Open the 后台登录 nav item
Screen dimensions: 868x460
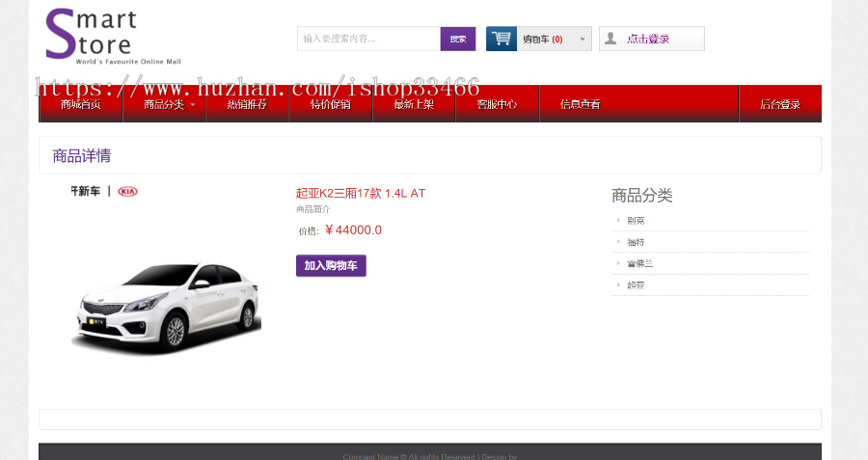coord(780,104)
